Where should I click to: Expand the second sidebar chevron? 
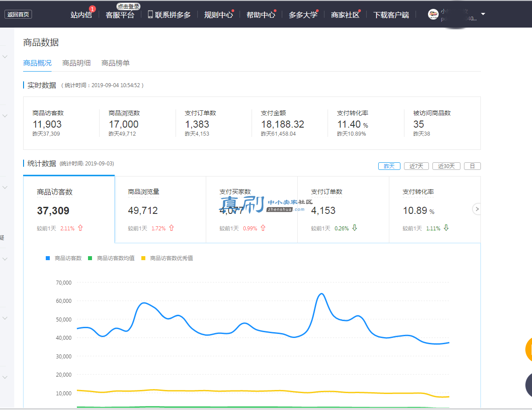(5, 116)
